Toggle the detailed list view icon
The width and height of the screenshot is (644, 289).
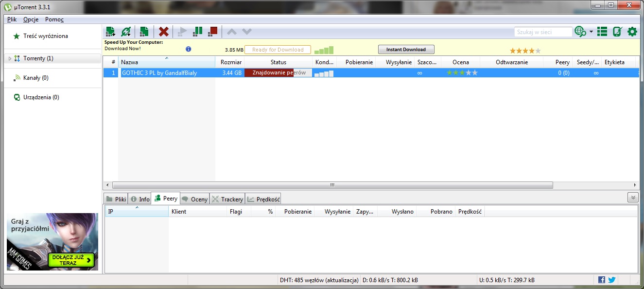[602, 32]
